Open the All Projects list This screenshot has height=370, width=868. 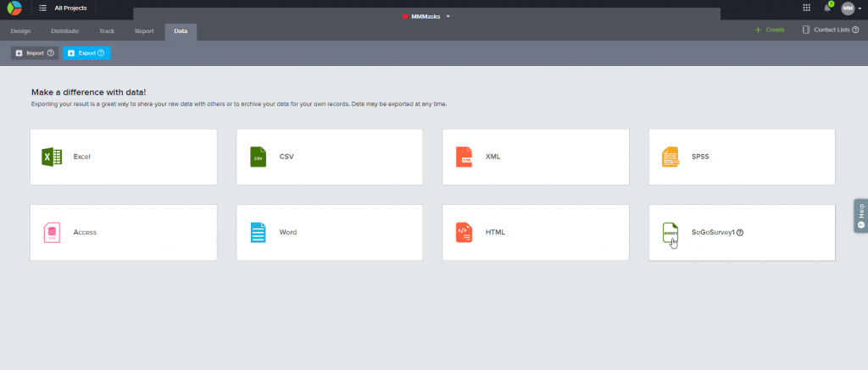[x=64, y=8]
